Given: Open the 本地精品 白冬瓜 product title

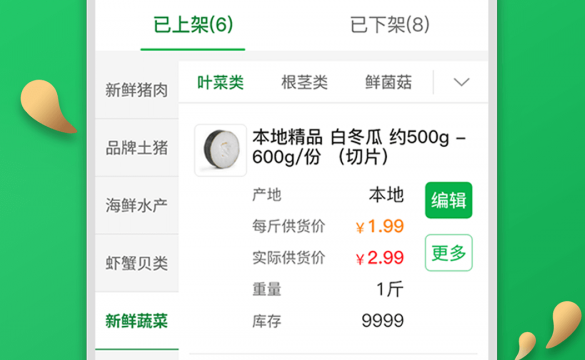Looking at the screenshot, I should (359, 147).
